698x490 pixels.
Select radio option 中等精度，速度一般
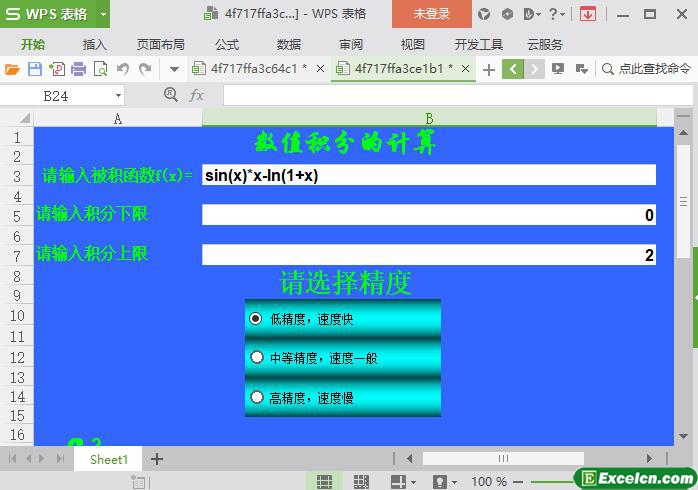coord(257,357)
